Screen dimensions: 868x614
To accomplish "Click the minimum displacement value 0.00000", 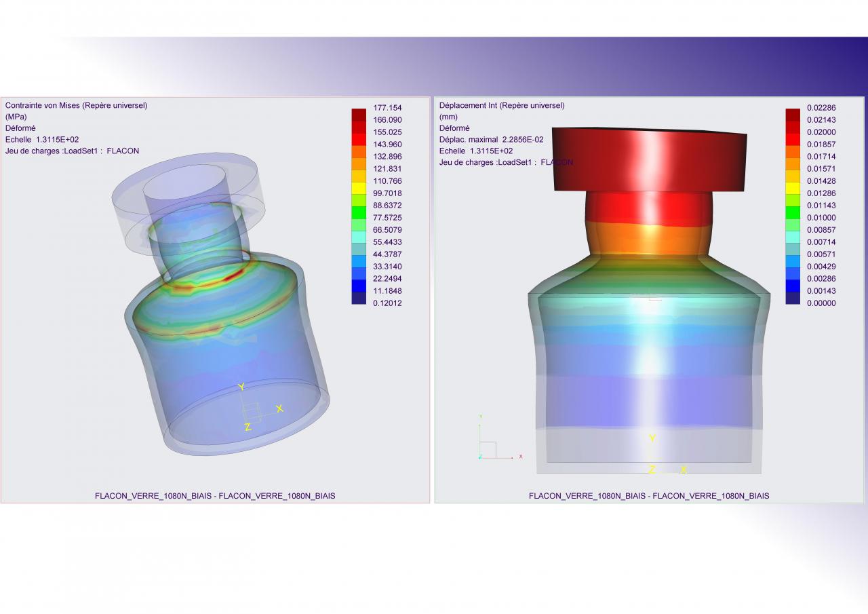I will (821, 303).
